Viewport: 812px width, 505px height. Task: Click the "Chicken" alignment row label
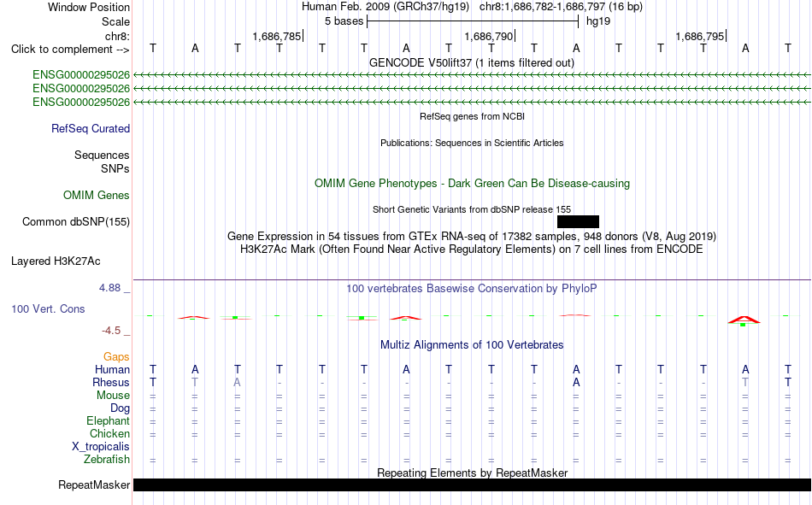(x=109, y=433)
